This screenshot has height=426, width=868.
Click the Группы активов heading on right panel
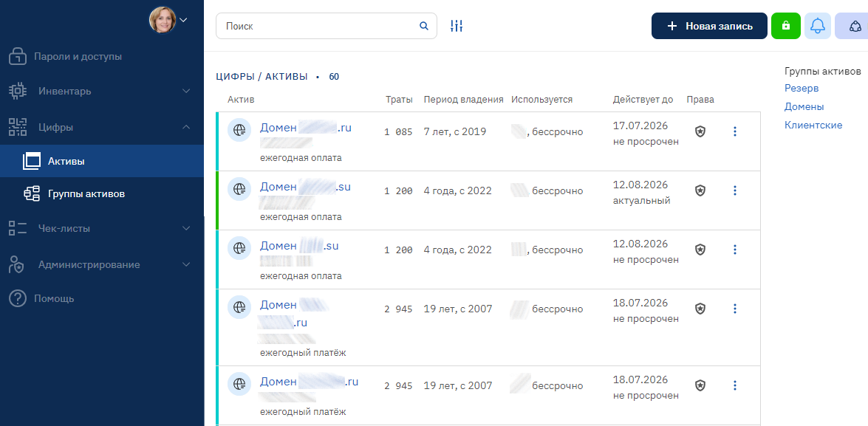coord(823,72)
